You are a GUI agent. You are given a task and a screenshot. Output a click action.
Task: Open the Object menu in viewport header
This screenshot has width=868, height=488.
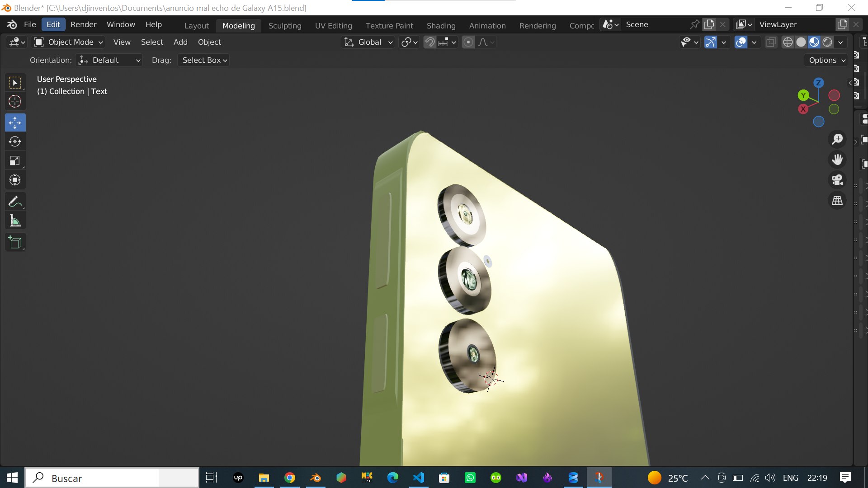[x=209, y=42]
